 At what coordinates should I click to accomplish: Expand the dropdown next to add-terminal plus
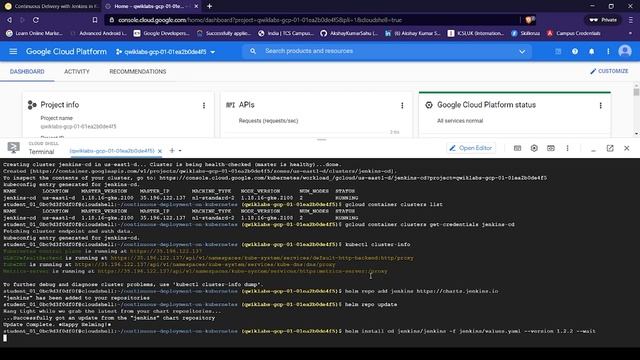180,151
